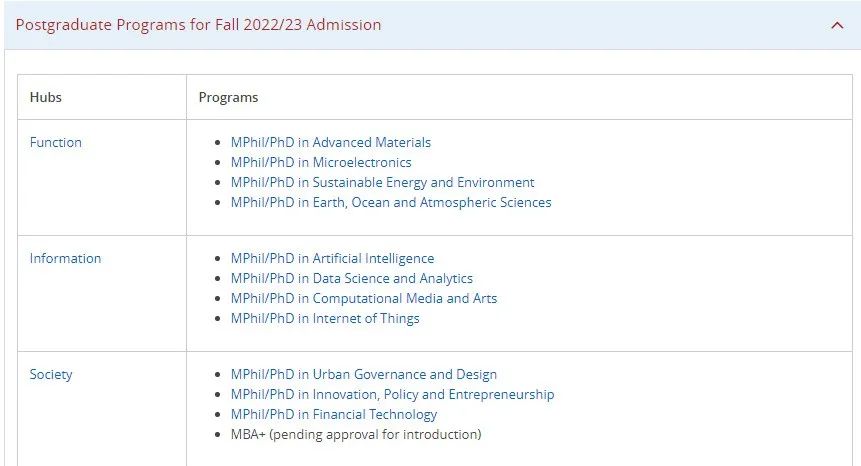Image resolution: width=861 pixels, height=466 pixels.
Task: Visit MPhil/PhD in Financial Technology
Action: (x=334, y=414)
